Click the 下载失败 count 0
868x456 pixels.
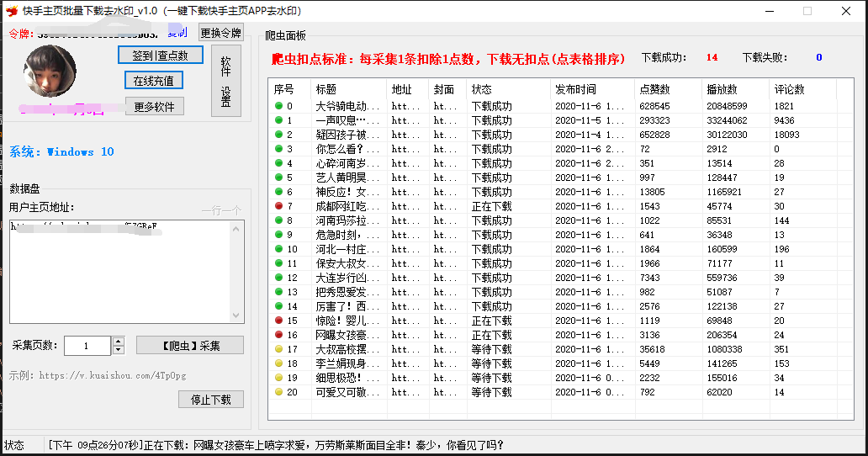tap(818, 57)
